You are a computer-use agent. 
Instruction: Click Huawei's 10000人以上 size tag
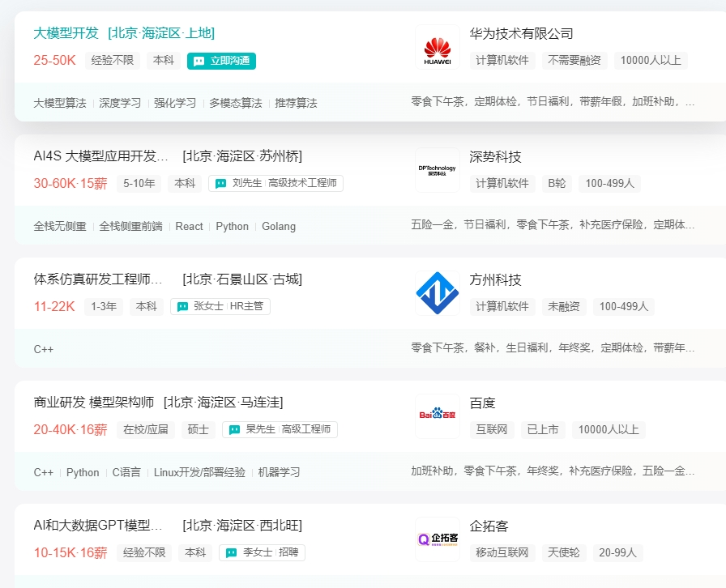[651, 61]
